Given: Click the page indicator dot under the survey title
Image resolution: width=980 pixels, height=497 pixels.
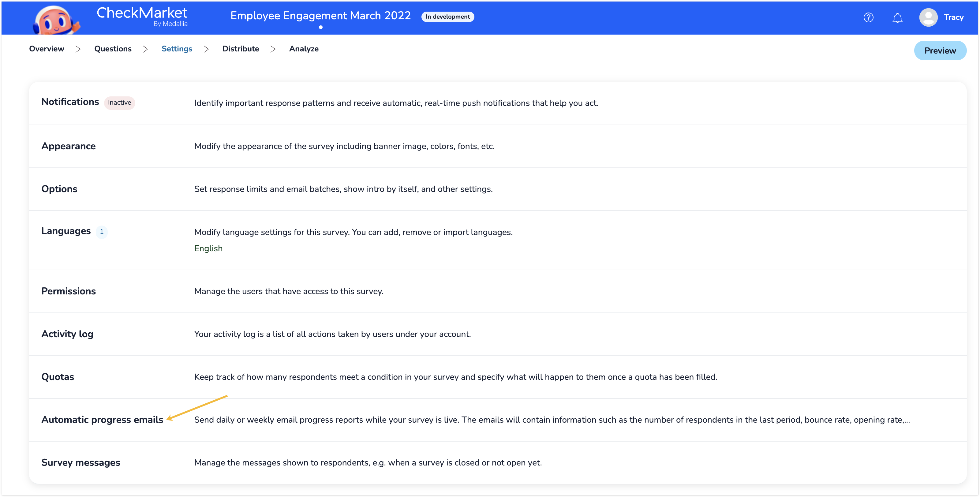Looking at the screenshot, I should pyautogui.click(x=321, y=27).
